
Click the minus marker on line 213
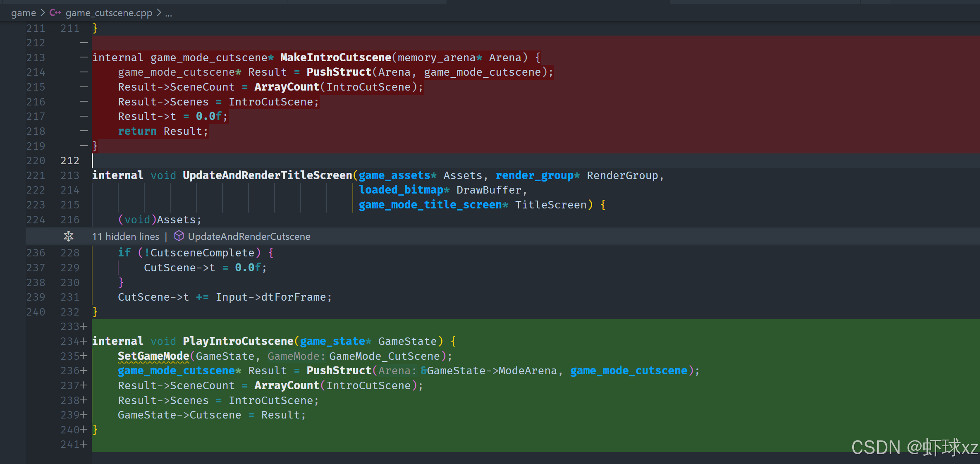(84, 57)
